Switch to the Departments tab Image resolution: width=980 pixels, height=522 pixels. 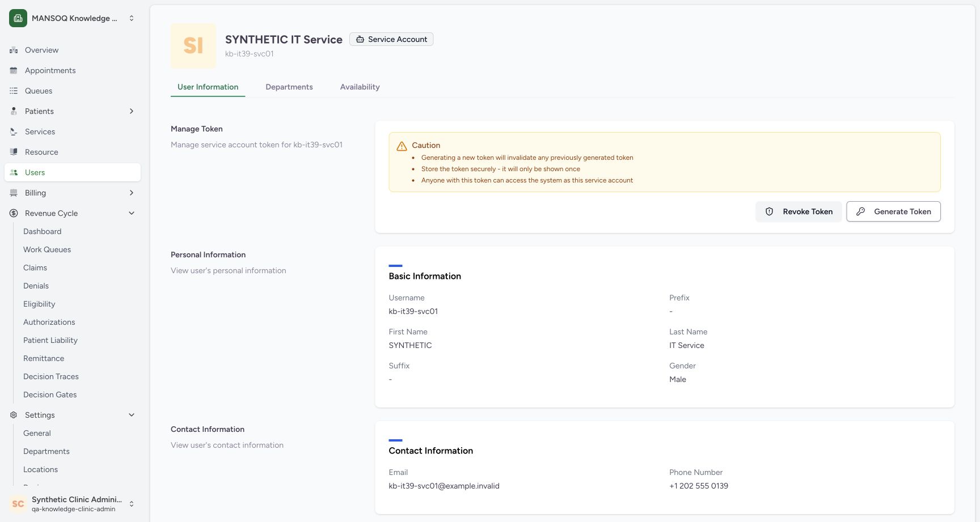coord(289,87)
